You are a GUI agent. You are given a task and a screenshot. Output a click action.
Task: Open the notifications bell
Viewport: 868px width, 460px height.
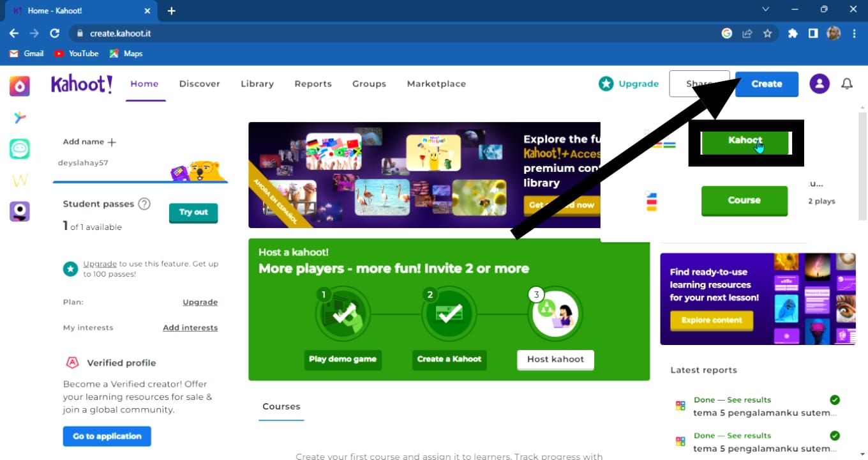pos(847,84)
